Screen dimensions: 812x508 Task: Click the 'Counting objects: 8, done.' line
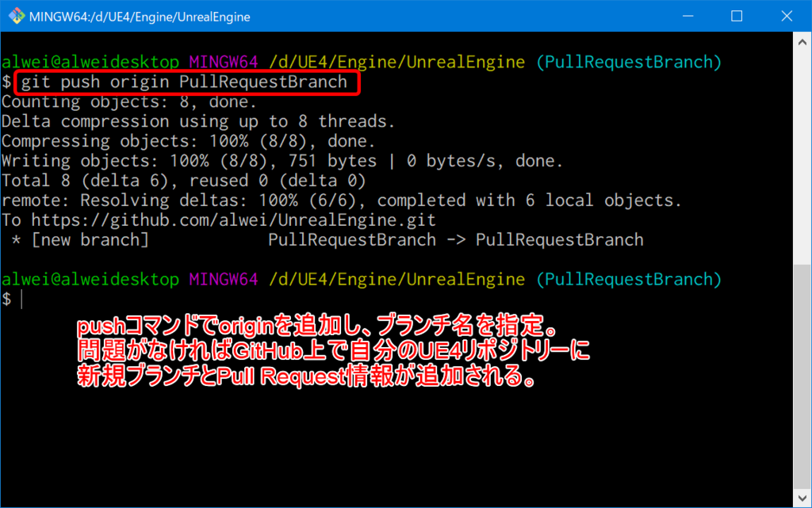129,102
